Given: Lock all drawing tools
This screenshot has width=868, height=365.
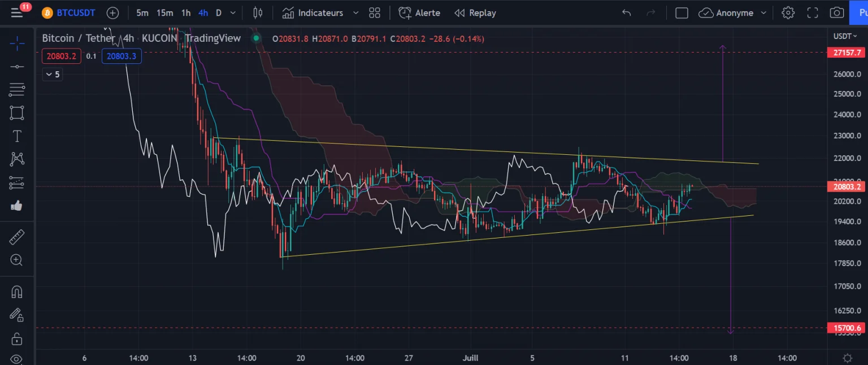Looking at the screenshot, I should pos(17,339).
